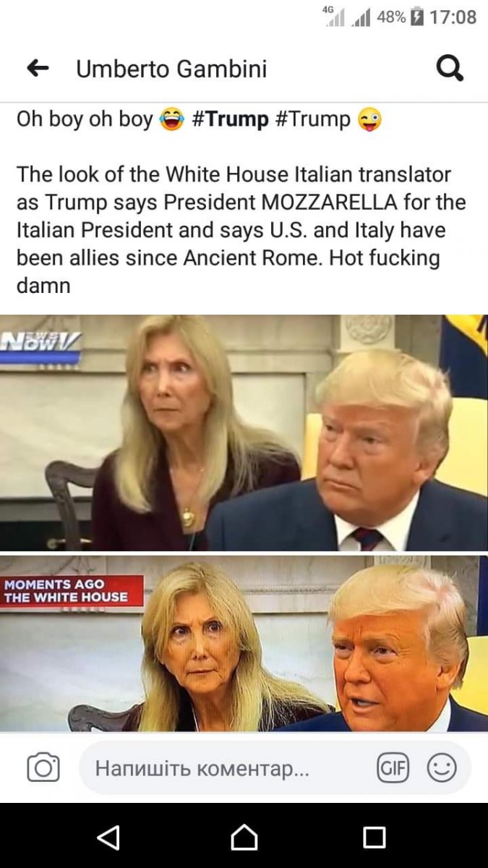Tap the back arrow icon
The height and width of the screenshot is (868, 488).
pyautogui.click(x=37, y=69)
